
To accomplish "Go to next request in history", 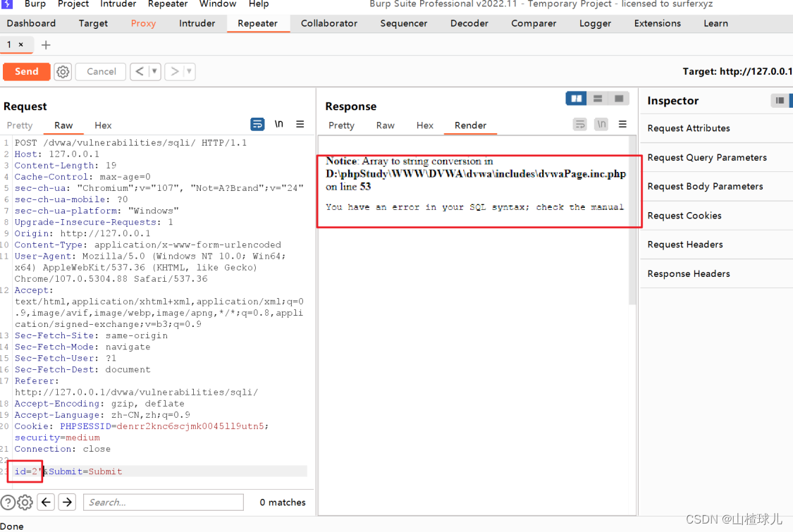I will point(175,71).
